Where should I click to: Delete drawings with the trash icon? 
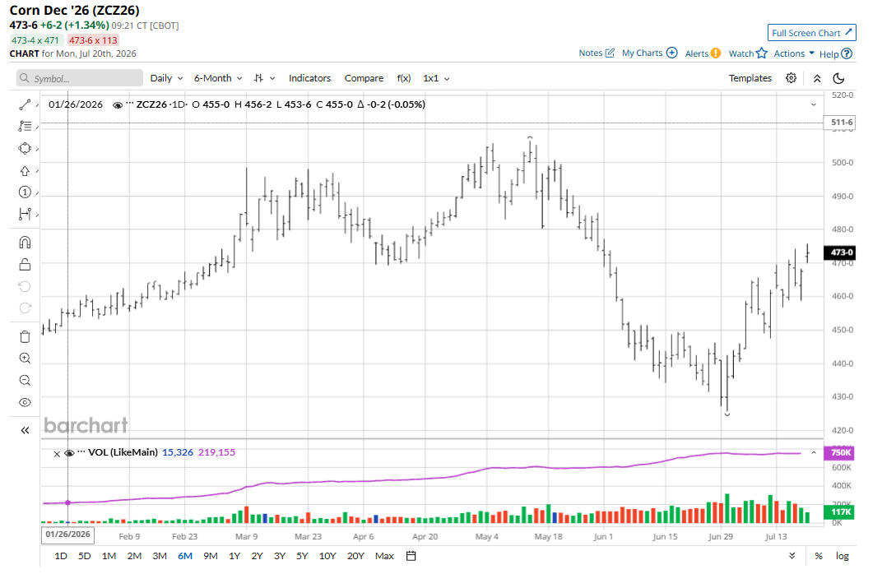tap(25, 336)
